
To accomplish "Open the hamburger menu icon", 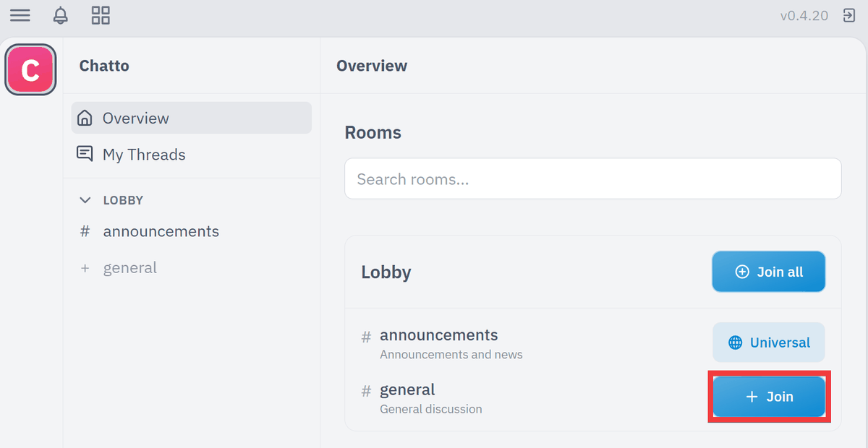I will tap(20, 15).
